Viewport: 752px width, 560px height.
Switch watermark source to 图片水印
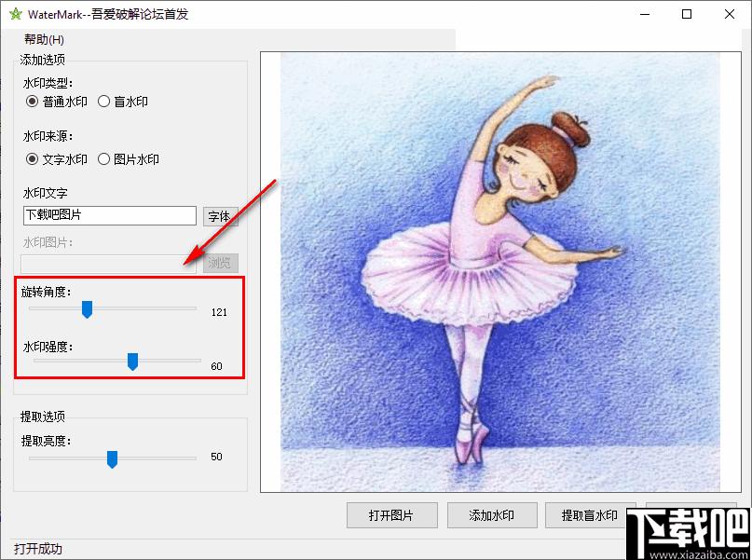click(104, 159)
